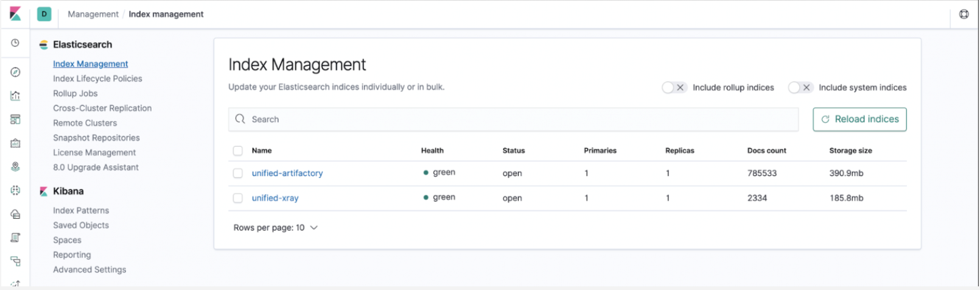Go to Snapshot Repositories section
980x290 pixels.
click(x=96, y=138)
